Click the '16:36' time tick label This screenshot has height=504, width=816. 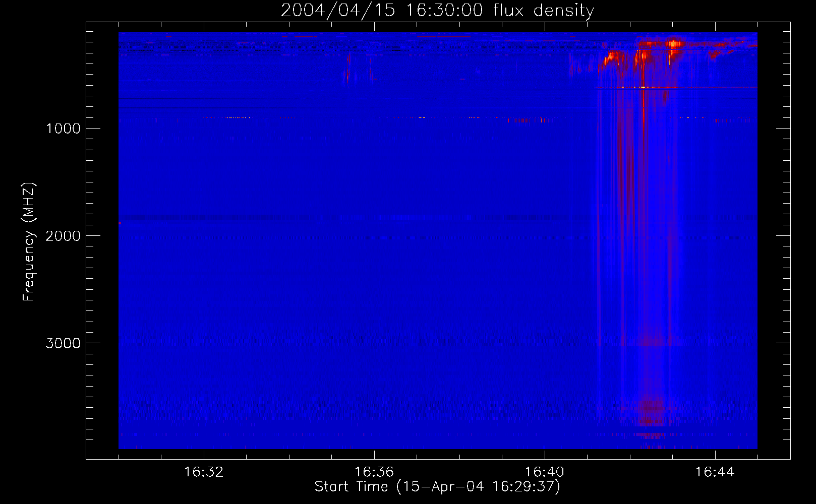(374, 472)
